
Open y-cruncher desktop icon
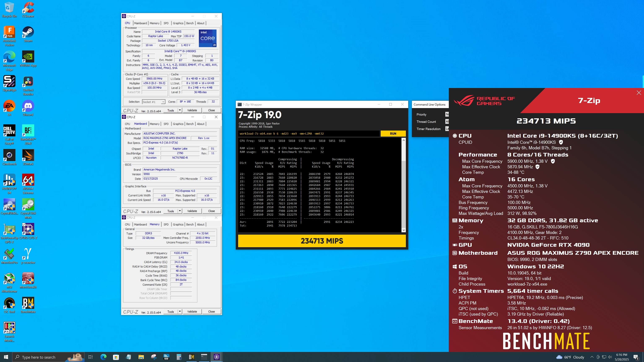pyautogui.click(x=28, y=256)
